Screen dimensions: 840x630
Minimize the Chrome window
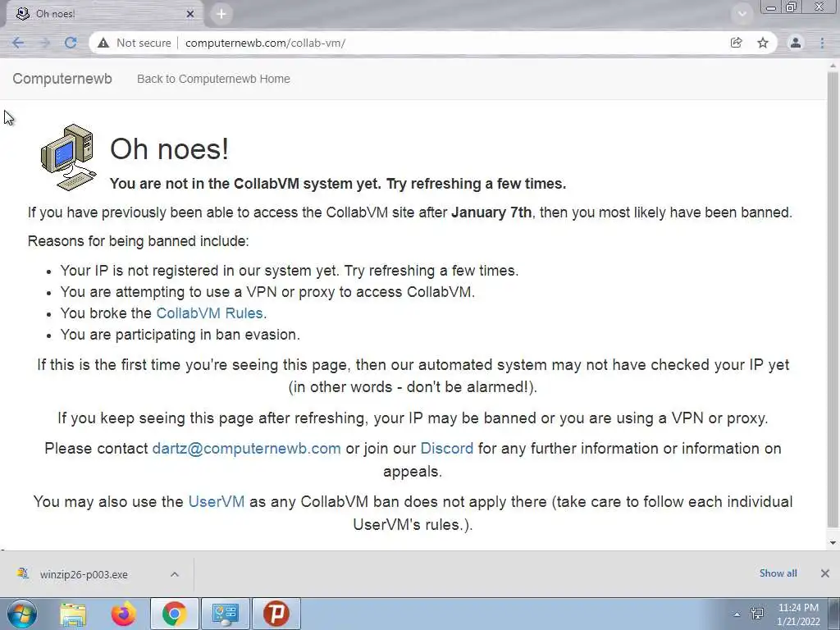click(x=771, y=7)
